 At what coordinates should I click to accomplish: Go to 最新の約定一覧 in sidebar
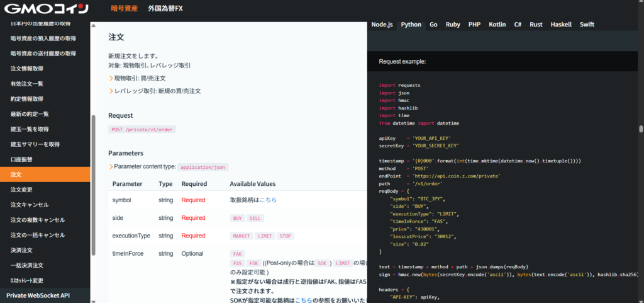coord(30,114)
